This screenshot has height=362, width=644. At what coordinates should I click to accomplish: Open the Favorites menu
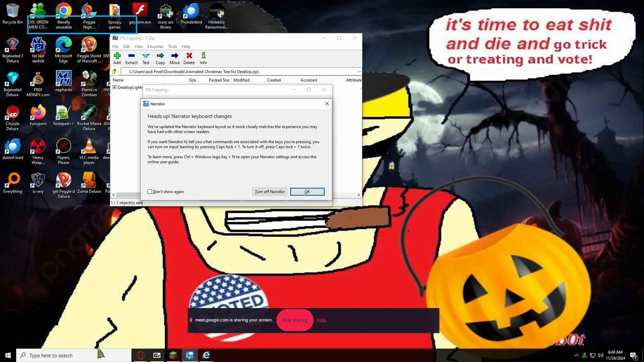pos(155,47)
